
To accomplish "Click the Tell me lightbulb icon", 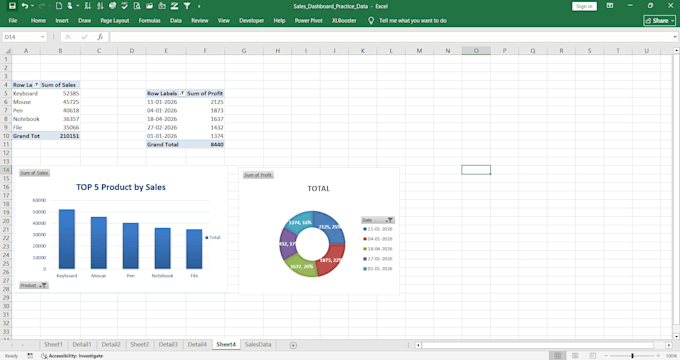I will click(371, 20).
